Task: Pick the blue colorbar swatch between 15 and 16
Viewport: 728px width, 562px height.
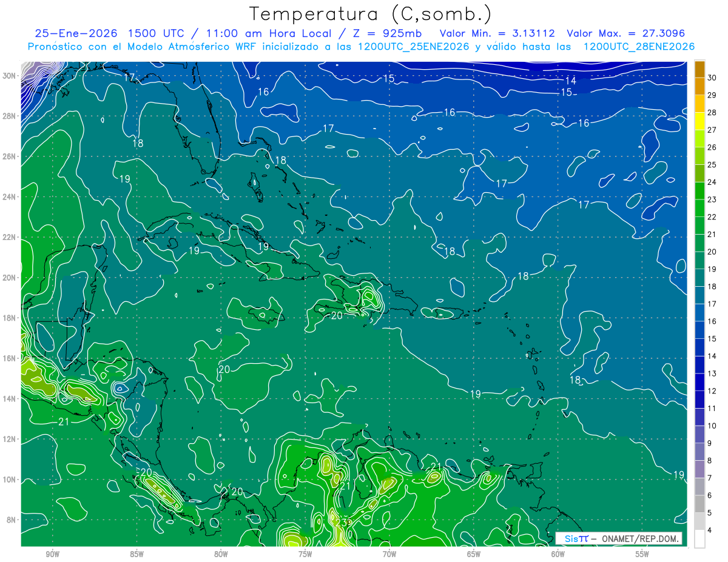Action: (x=700, y=330)
